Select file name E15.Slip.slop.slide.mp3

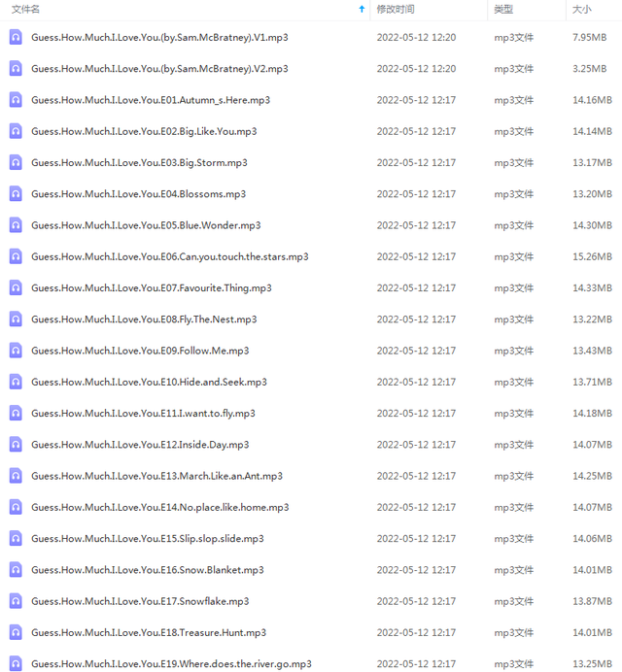click(148, 538)
